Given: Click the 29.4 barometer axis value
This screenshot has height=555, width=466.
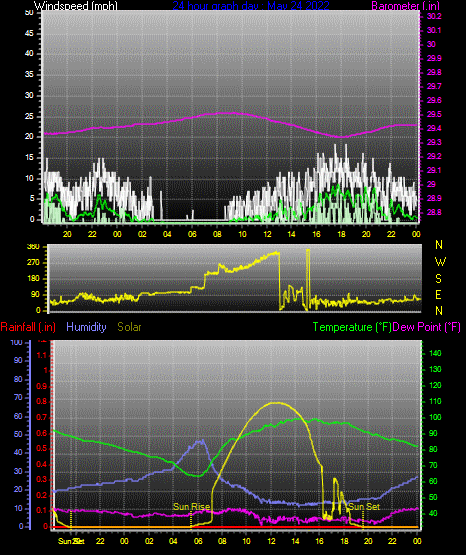Looking at the screenshot, I should (434, 128).
